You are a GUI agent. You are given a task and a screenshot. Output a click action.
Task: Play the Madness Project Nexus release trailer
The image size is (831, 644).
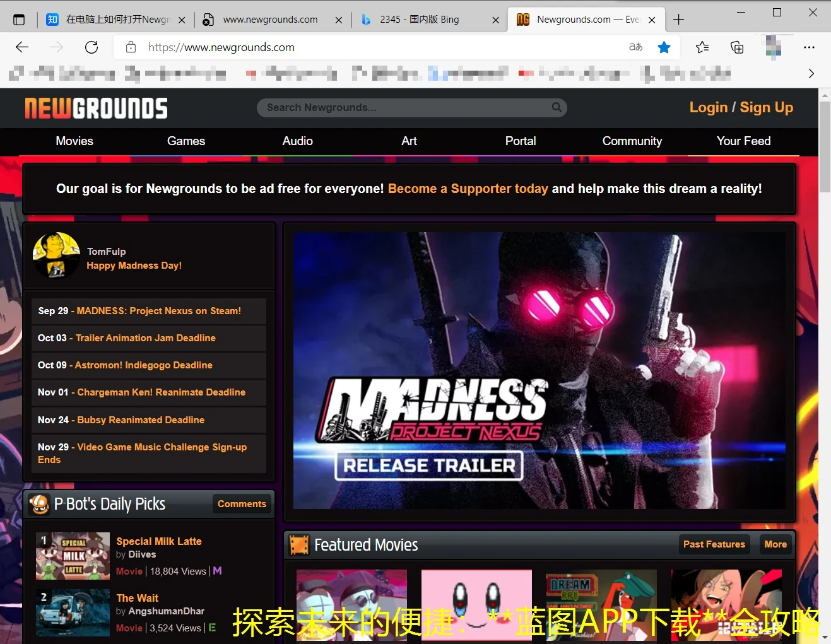[539, 370]
